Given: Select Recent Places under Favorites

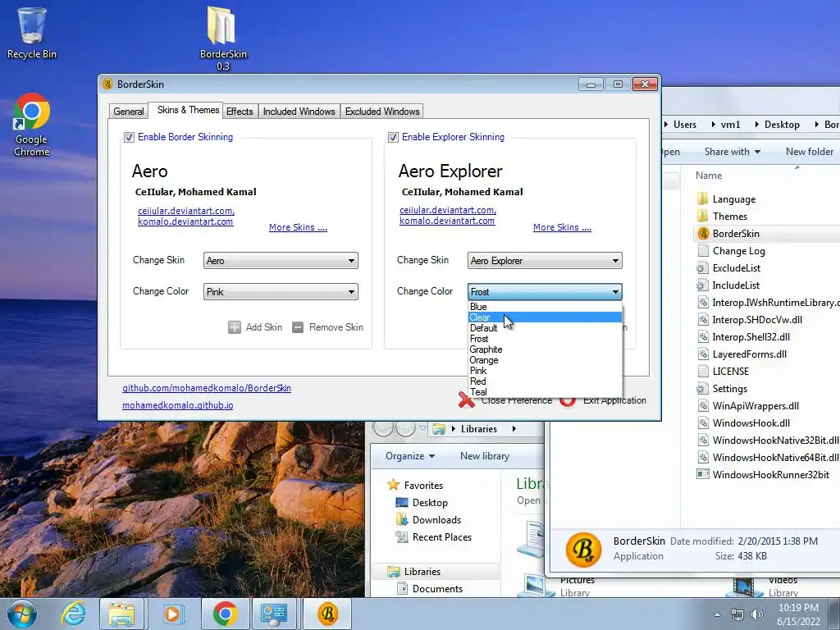Looking at the screenshot, I should click(442, 536).
